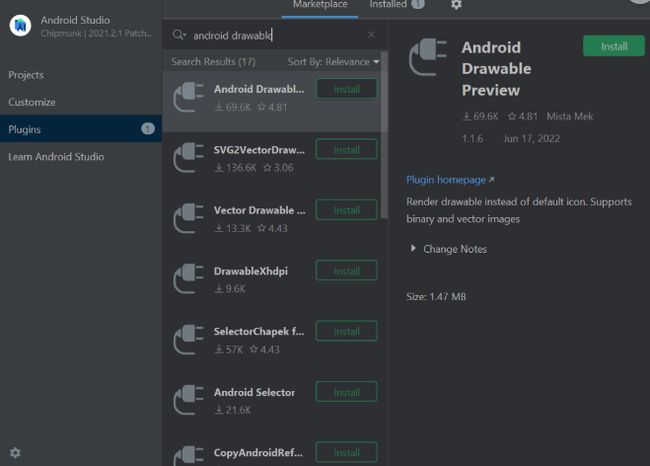Click the Android Studio logo icon
This screenshot has height=466, width=650.
pos(20,26)
